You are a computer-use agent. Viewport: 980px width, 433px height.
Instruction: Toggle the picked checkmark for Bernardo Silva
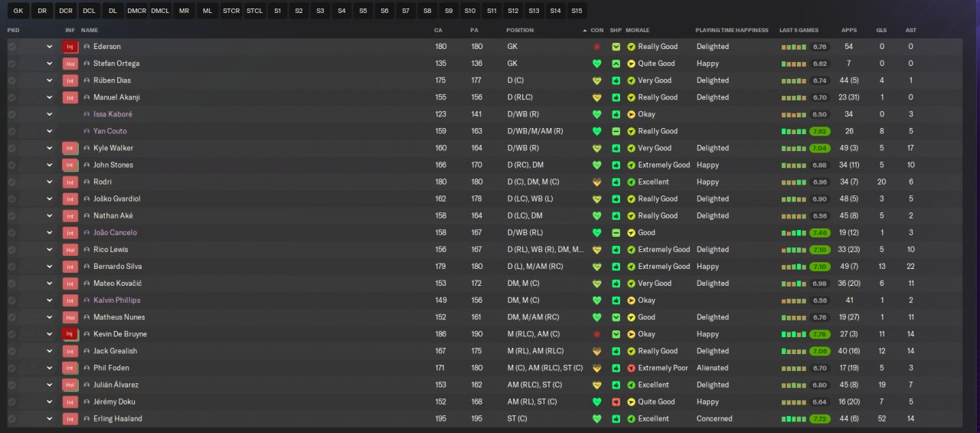[11, 266]
